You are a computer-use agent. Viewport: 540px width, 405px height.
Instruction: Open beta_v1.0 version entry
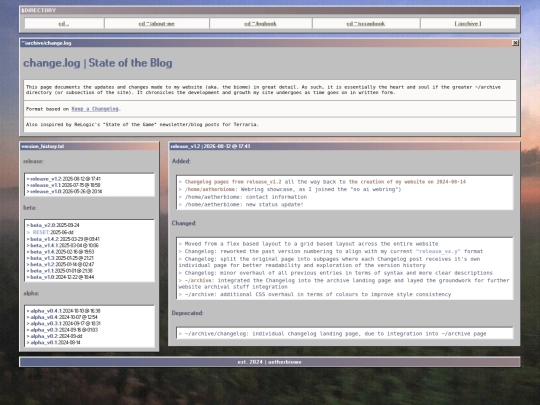tap(61, 277)
